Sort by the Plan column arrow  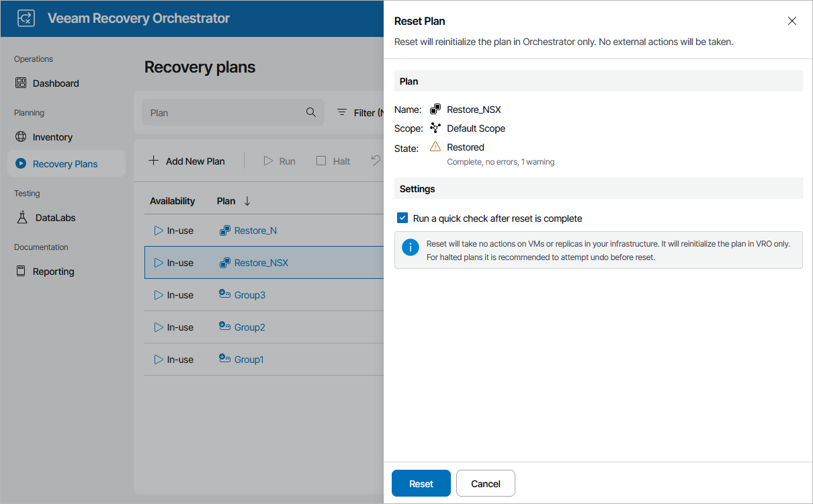point(247,201)
